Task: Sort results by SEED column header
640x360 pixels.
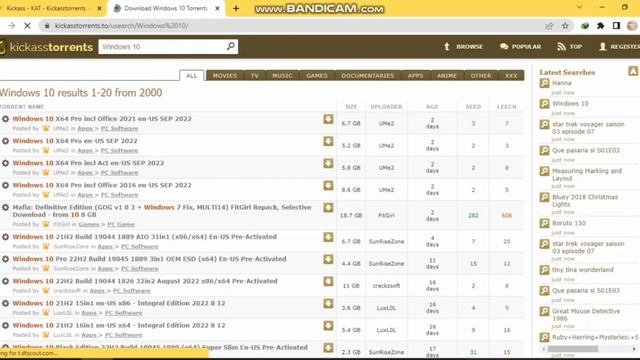Action: (x=473, y=107)
